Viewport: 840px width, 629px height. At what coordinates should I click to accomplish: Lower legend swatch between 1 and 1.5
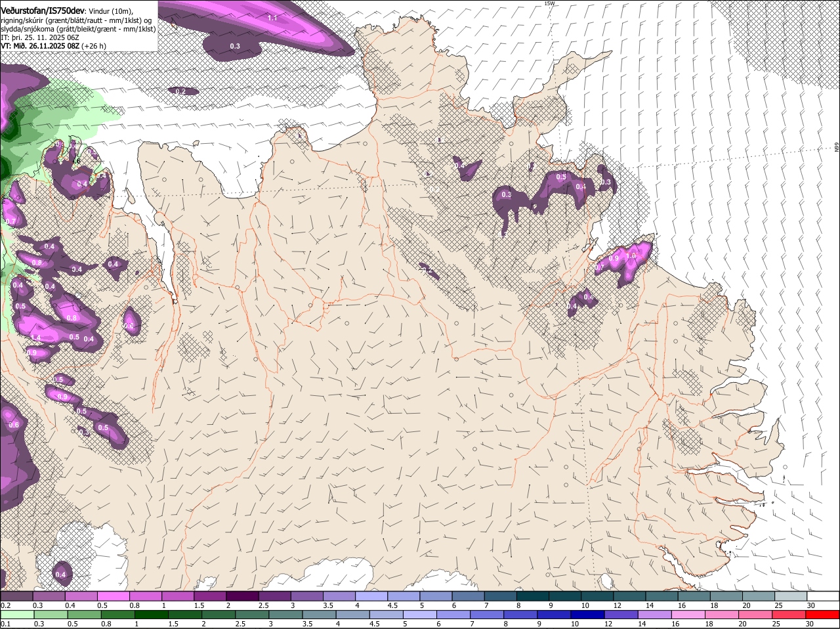point(152,615)
